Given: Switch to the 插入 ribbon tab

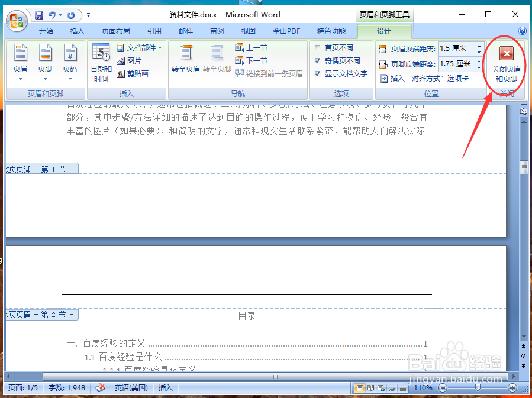Looking at the screenshot, I should 77,31.
